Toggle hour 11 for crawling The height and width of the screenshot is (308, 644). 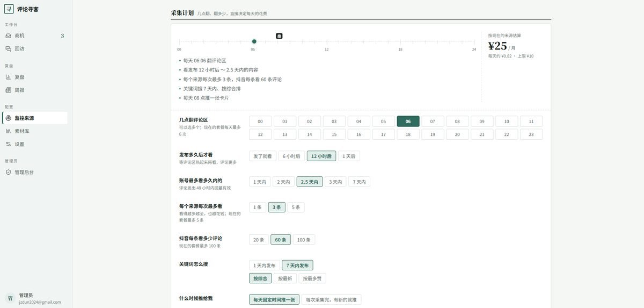tap(531, 121)
